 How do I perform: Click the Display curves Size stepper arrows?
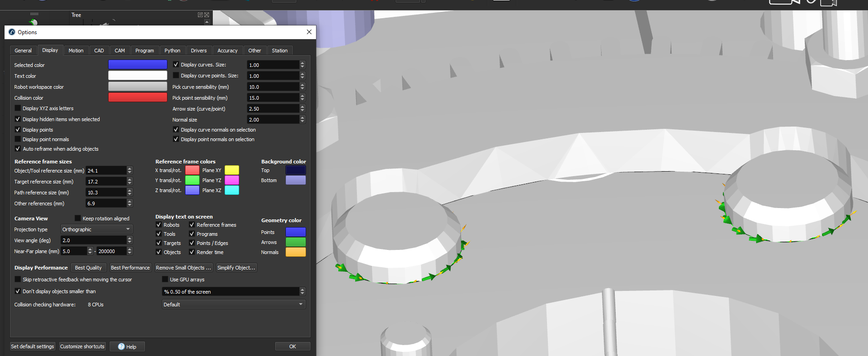302,65
